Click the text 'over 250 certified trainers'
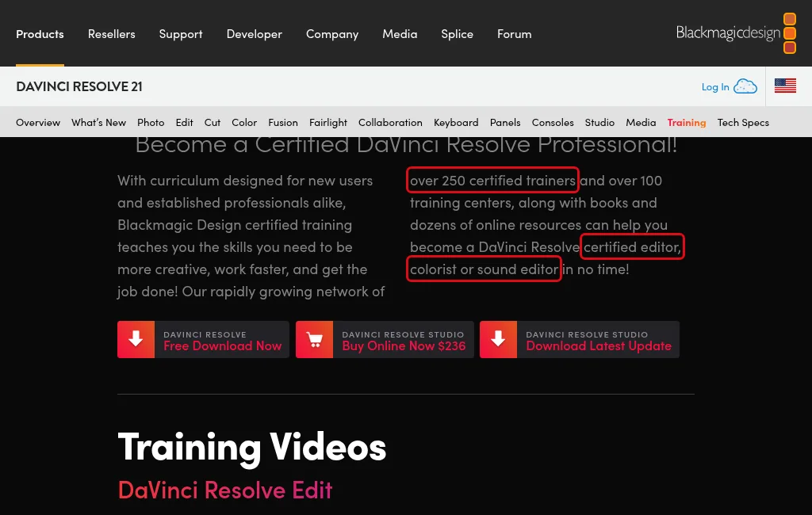This screenshot has width=812, height=515. [492, 180]
